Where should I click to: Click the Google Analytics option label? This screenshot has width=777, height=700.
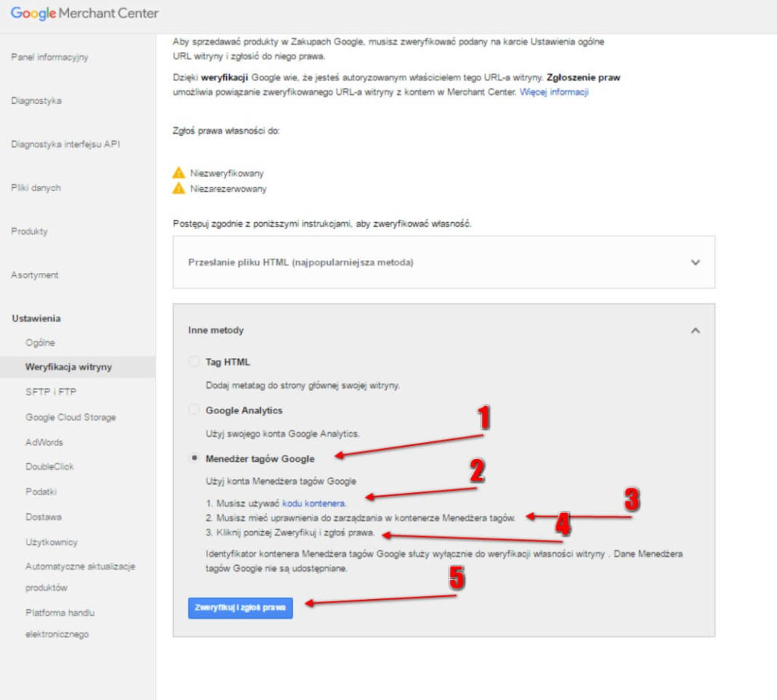[x=244, y=410]
